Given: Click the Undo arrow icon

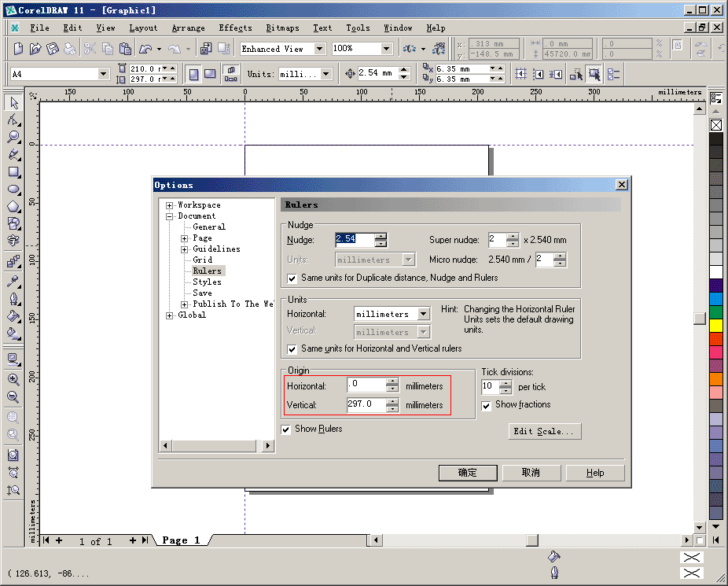Looking at the screenshot, I should coord(145,49).
